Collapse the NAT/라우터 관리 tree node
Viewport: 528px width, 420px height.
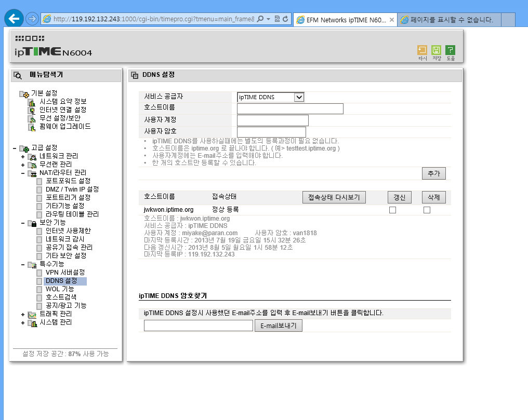(x=23, y=173)
